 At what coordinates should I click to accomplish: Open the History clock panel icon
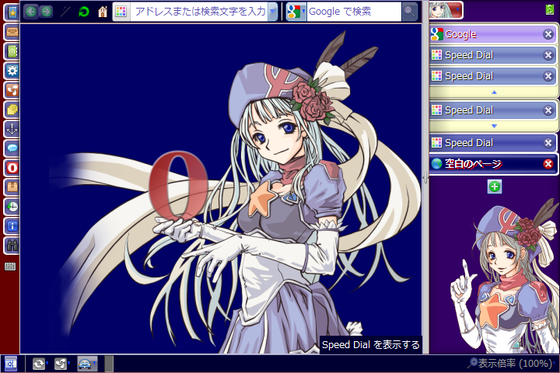pyautogui.click(x=12, y=206)
